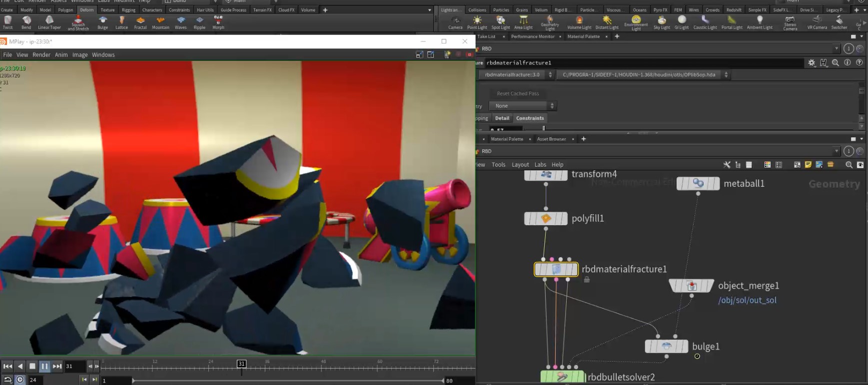Add a sticky note in network editor
This screenshot has height=385, width=868.
[x=808, y=165]
